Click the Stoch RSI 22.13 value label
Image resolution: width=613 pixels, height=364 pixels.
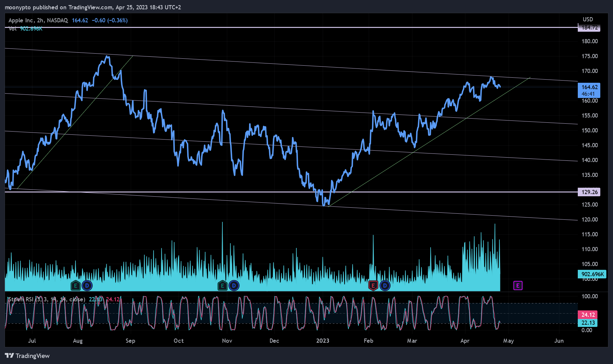point(588,322)
